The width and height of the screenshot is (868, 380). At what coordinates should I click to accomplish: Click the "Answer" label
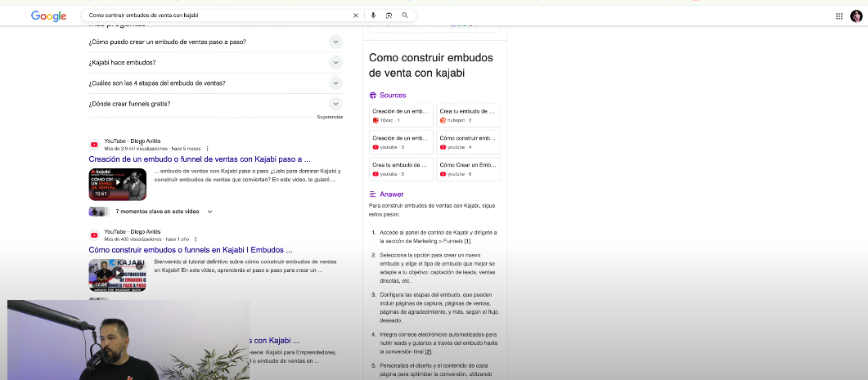[391, 194]
